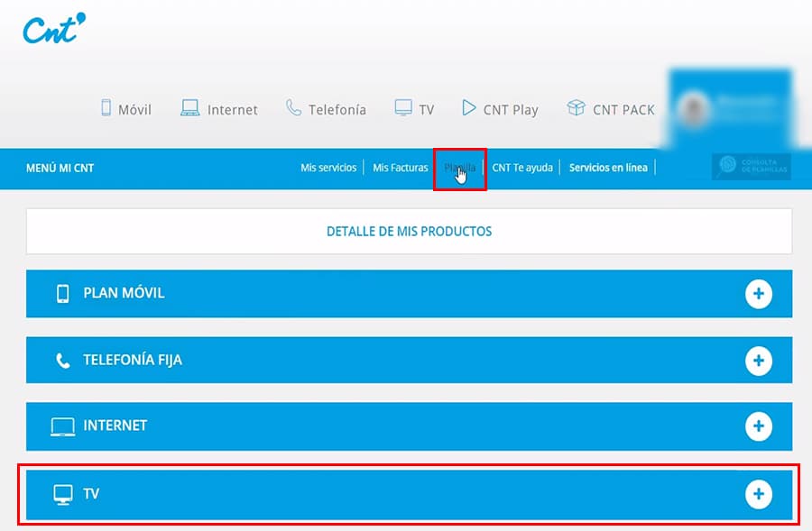This screenshot has height=531, width=812.
Task: Expand the Plan Móvil section with plus
Action: point(759,294)
